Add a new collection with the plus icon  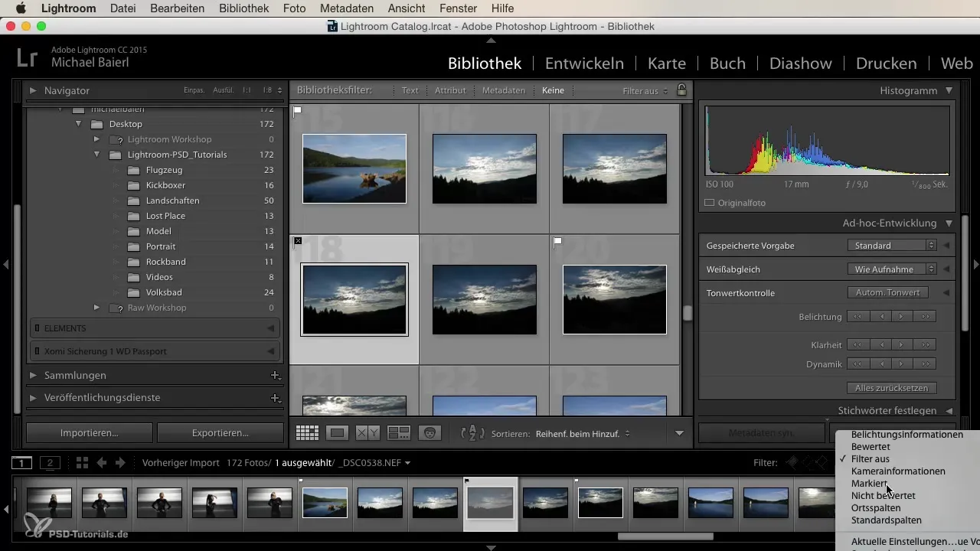pos(275,376)
